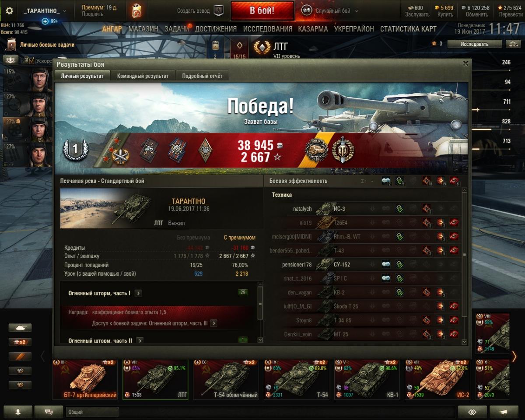Click the premium shop bag icon

(x=136, y=10)
